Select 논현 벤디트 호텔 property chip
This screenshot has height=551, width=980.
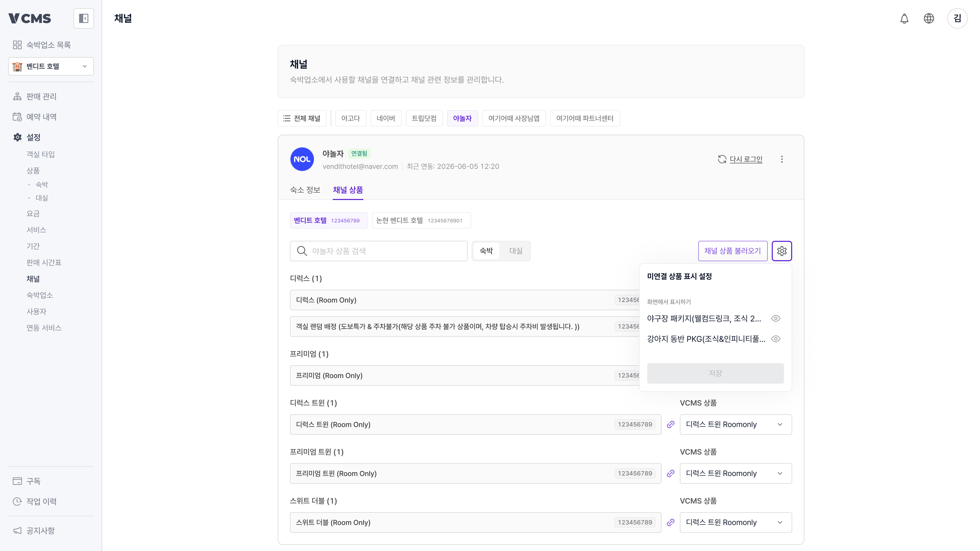click(421, 221)
